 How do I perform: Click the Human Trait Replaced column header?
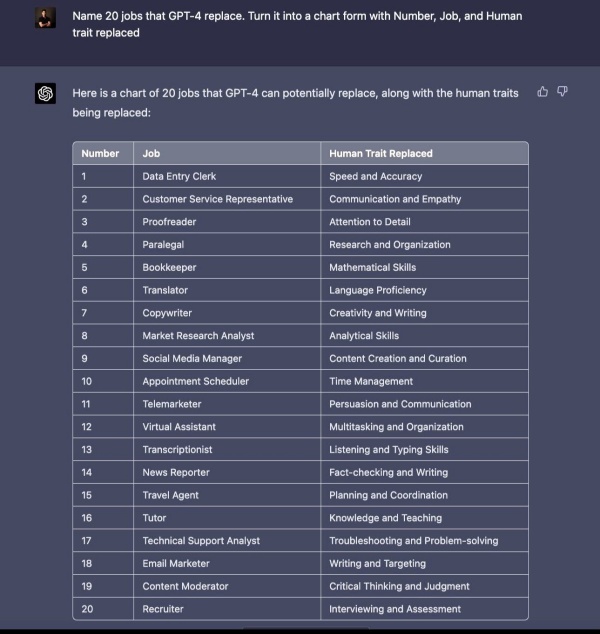[381, 153]
